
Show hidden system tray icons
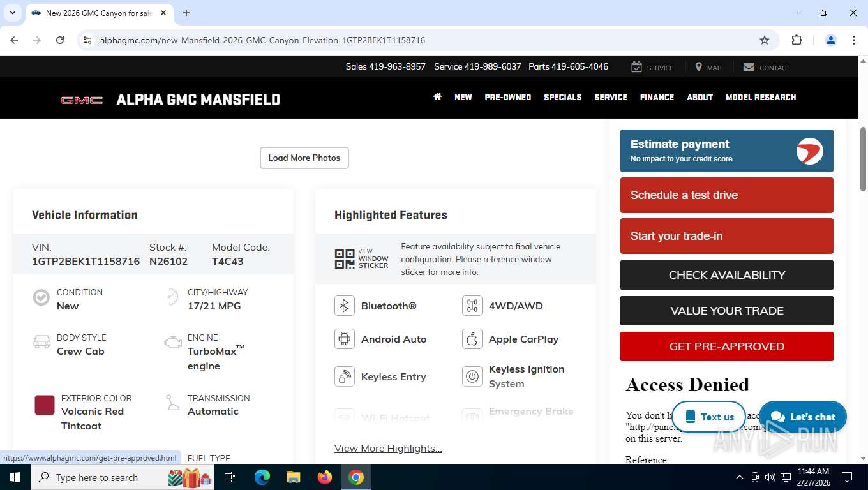tap(740, 477)
